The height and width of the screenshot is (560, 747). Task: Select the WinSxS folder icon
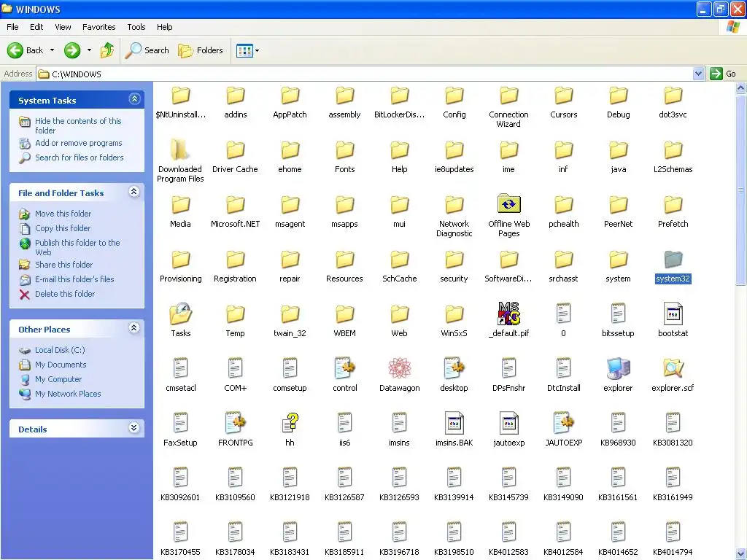tap(454, 315)
